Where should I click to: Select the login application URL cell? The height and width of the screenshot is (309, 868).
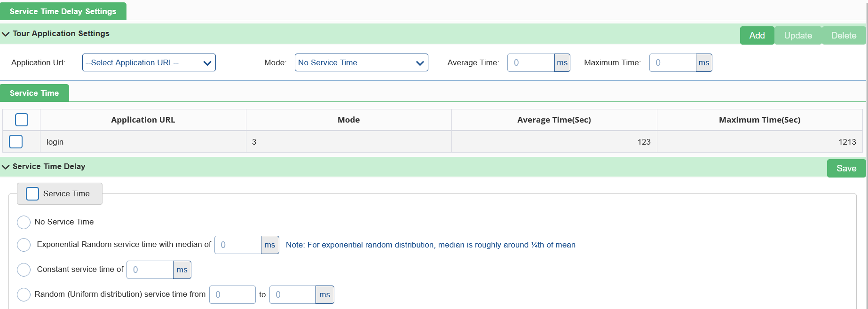click(143, 142)
